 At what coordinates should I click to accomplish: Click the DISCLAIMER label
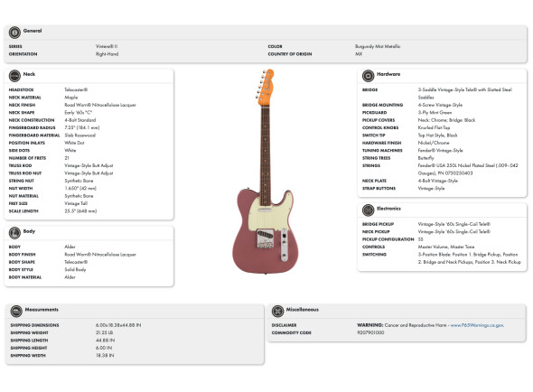pyautogui.click(x=285, y=325)
